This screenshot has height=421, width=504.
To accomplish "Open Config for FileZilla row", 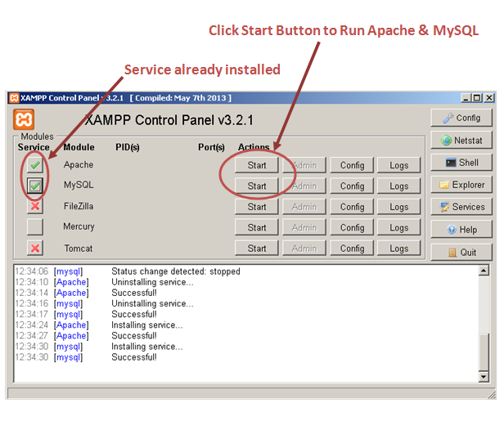I will pos(352,207).
